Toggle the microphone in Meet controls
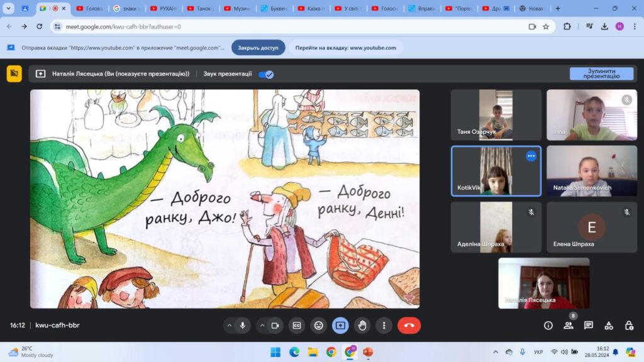This screenshot has width=644, height=362. point(243,326)
